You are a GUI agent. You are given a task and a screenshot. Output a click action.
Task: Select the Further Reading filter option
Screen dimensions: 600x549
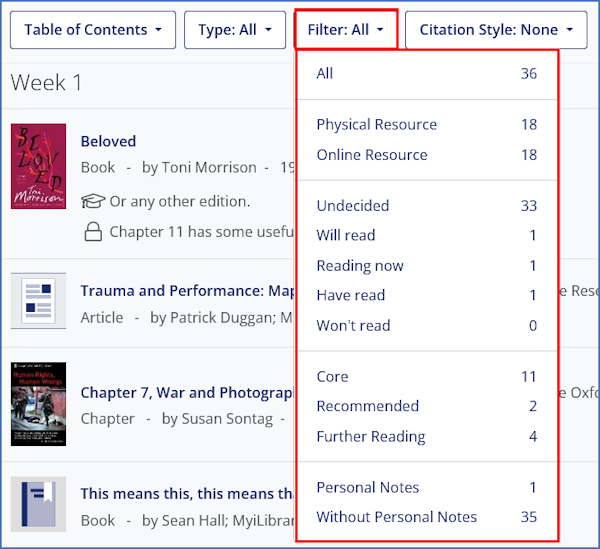370,437
